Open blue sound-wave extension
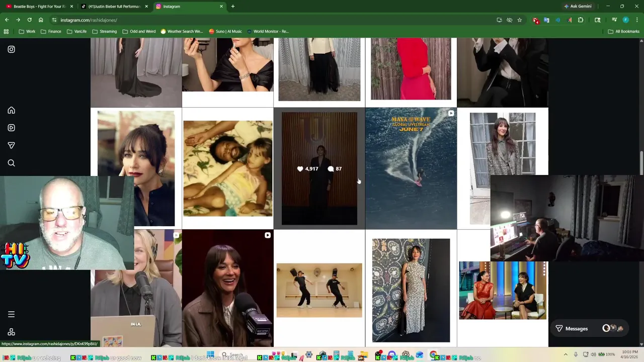Screen dimensions: 644x362 pos(558,20)
